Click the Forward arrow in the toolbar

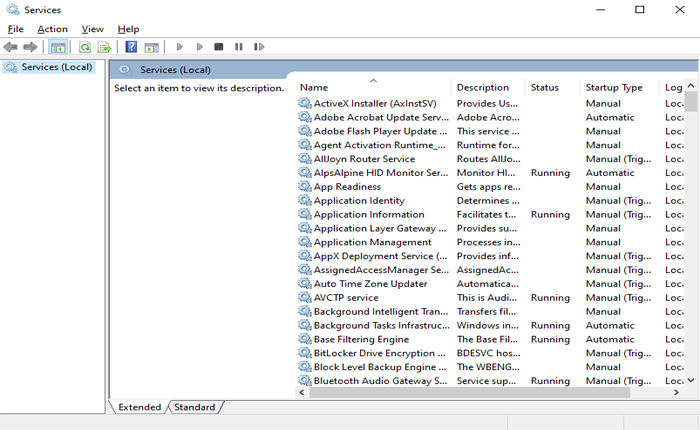point(31,47)
